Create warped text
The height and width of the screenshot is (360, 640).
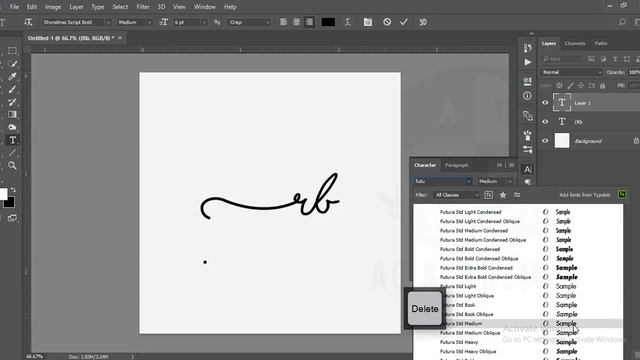(348, 22)
